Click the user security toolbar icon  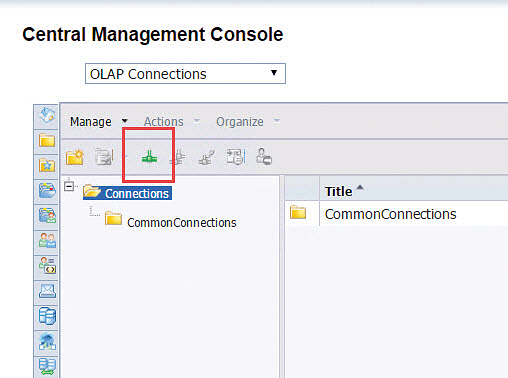point(264,157)
